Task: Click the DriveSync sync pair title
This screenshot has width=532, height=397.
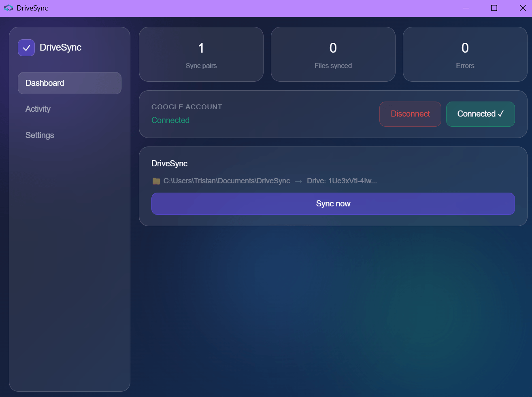Action: [170, 163]
